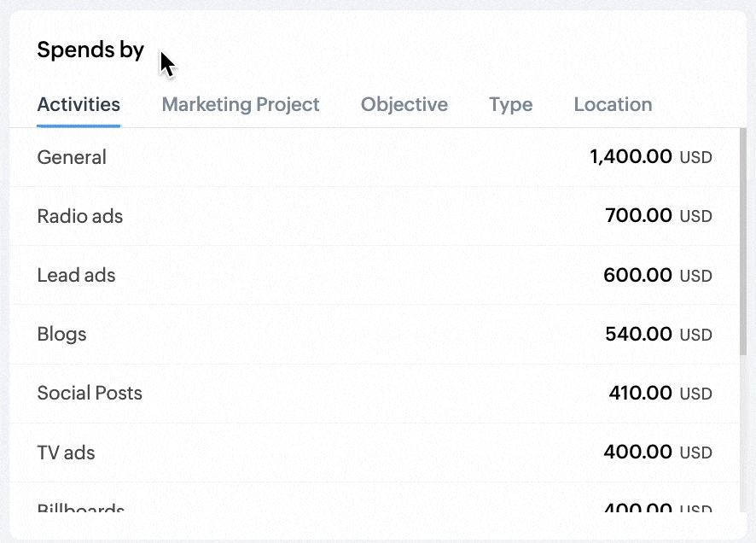
Task: Select the Radio ads activity
Action: 80,216
